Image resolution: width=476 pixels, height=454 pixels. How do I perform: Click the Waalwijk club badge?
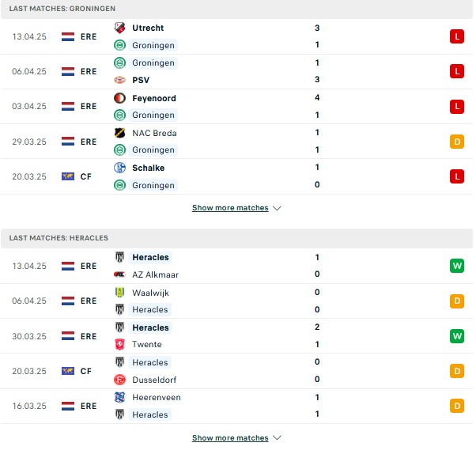pos(119,292)
